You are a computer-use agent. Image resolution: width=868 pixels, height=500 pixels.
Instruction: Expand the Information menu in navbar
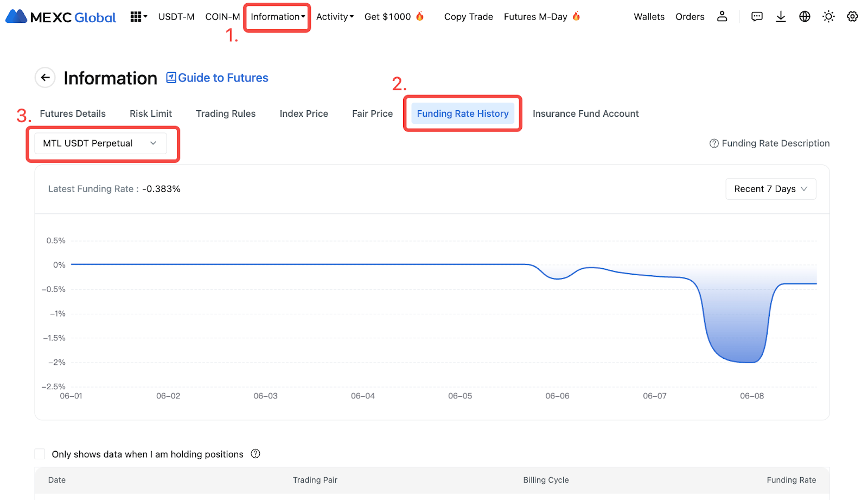coord(277,17)
